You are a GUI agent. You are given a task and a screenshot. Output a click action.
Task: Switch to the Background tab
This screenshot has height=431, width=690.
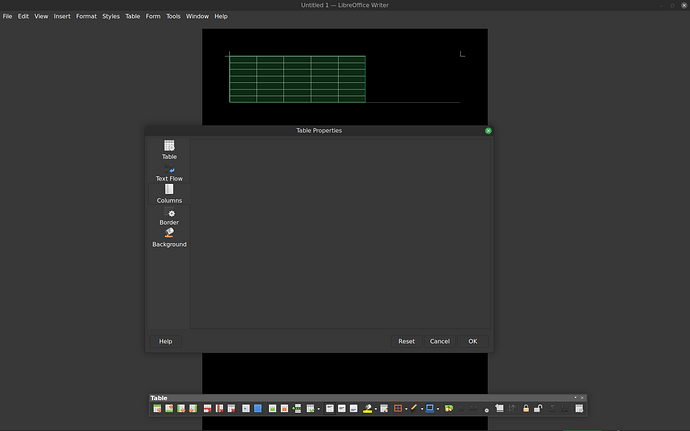click(x=169, y=238)
